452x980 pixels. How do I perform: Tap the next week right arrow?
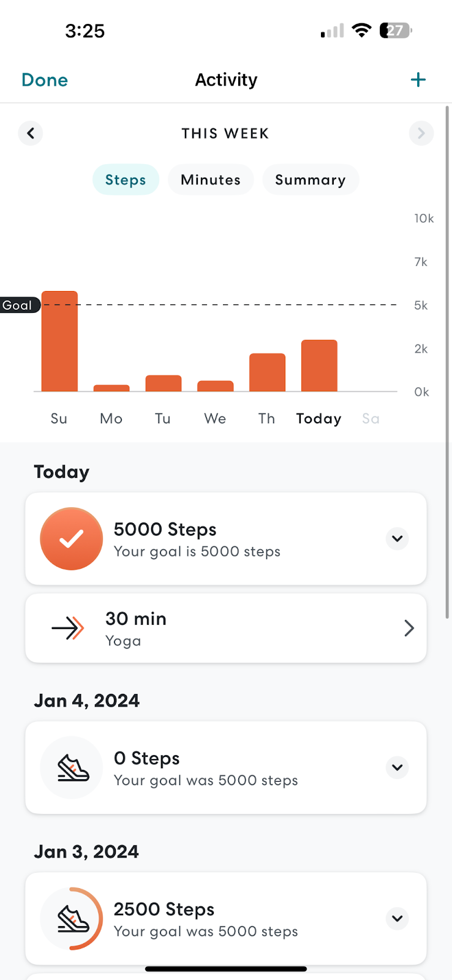[421, 133]
